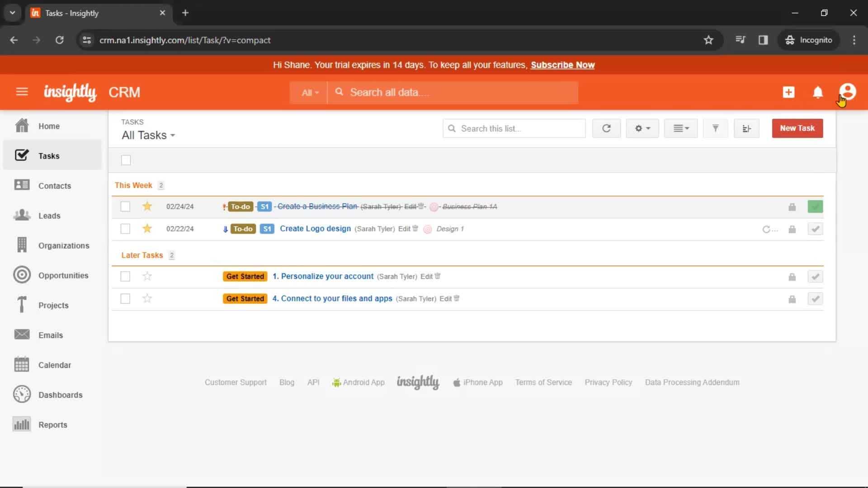Toggle checkbox for Personalize your account task
The image size is (868, 488).
pos(126,277)
